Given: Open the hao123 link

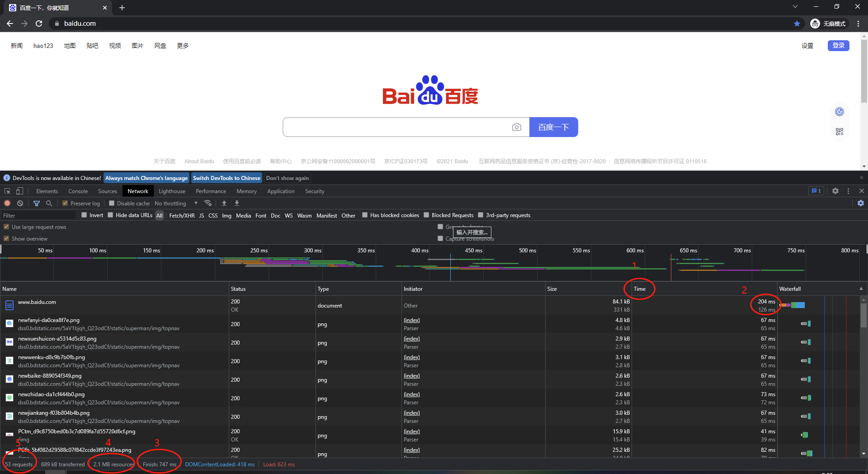Looking at the screenshot, I should tap(43, 46).
